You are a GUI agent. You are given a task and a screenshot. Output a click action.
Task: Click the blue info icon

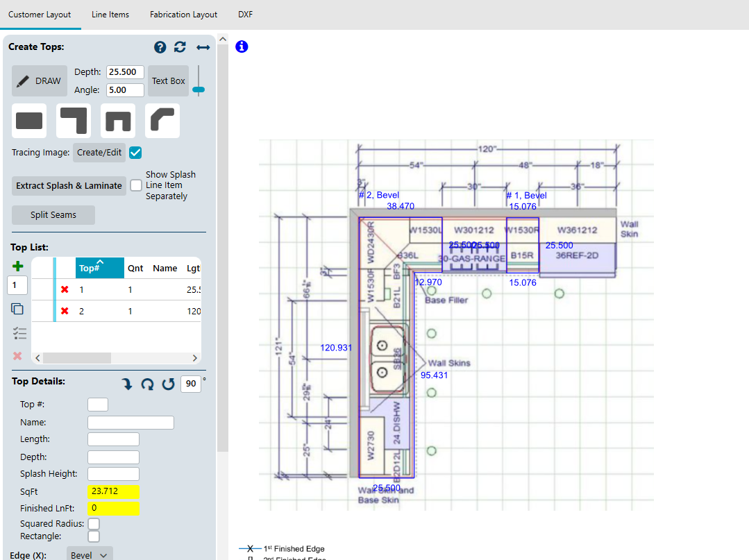click(x=242, y=46)
